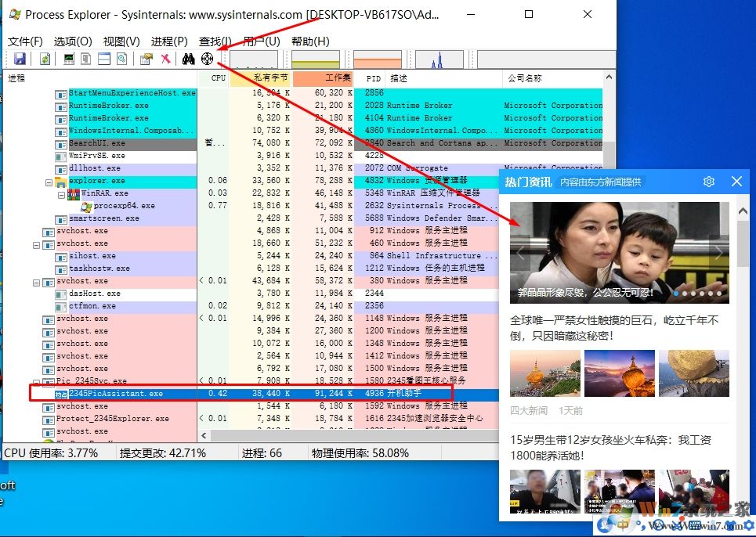Image resolution: width=756 pixels, height=537 pixels.
Task: Collapse the WinRAR.exe tree node
Action: click(61, 194)
